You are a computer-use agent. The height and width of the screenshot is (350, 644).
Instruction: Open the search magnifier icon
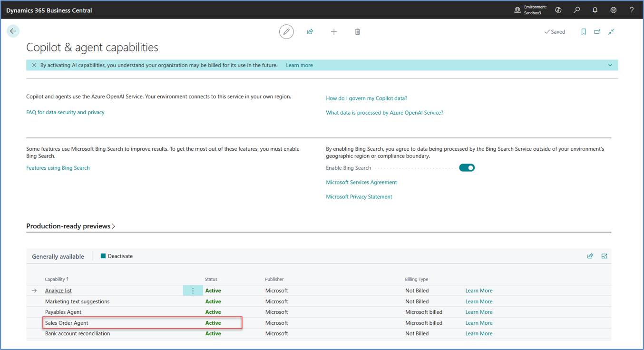(577, 10)
